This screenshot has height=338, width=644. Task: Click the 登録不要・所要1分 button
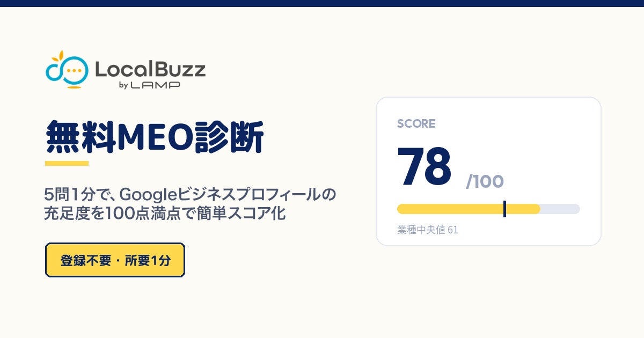(115, 260)
